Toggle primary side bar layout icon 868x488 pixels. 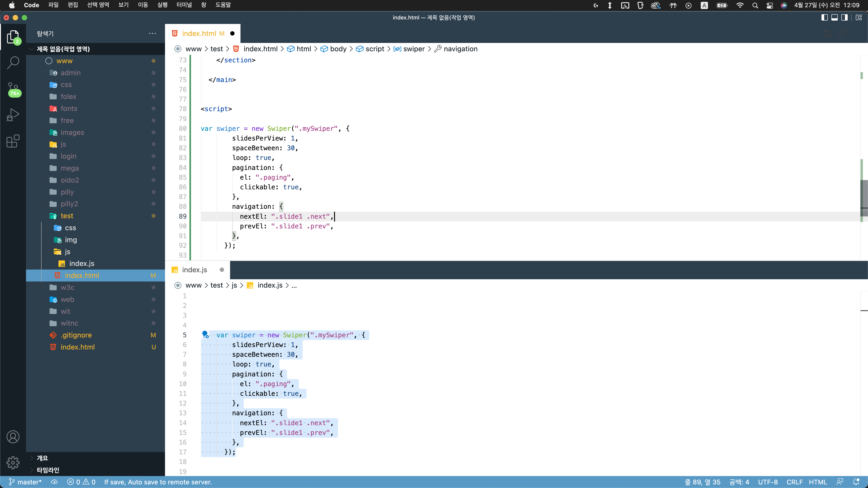[824, 18]
